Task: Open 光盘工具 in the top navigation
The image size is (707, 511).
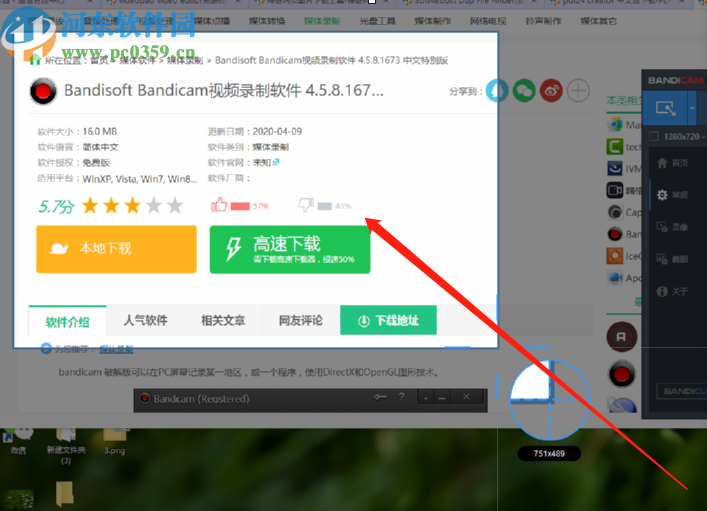Action: click(377, 21)
